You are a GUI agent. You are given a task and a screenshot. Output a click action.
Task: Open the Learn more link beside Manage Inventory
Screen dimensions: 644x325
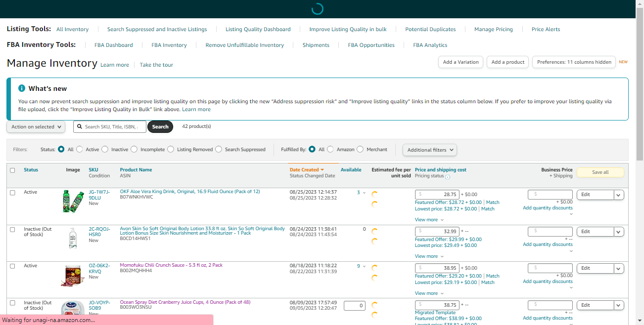115,65
